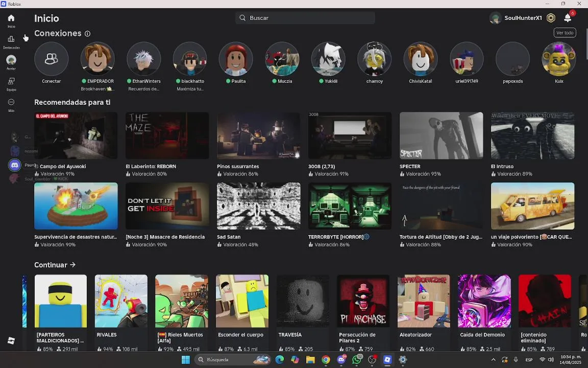
Task: Open Paulita's friend avatar
Action: tap(236, 59)
